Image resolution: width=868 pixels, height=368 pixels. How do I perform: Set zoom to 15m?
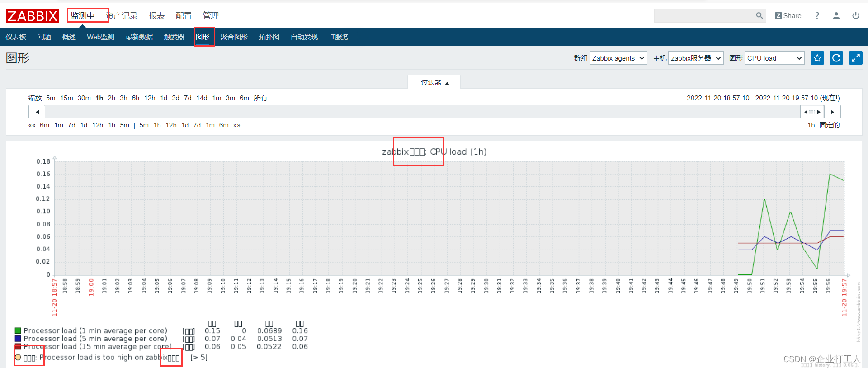66,98
